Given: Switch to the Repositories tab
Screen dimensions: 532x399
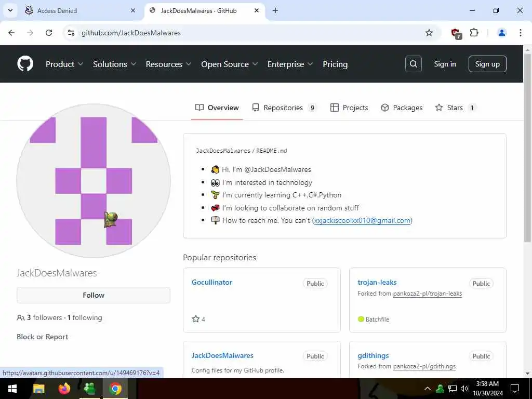Looking at the screenshot, I should pos(284,108).
